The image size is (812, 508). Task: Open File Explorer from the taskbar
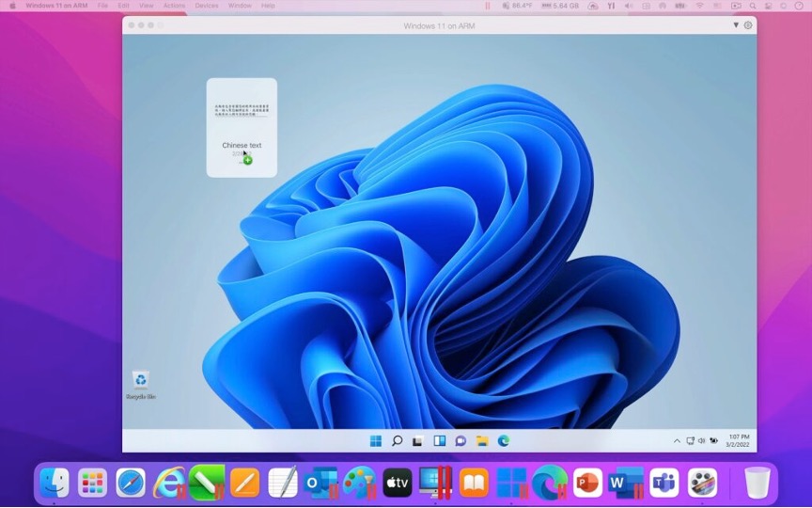point(482,440)
